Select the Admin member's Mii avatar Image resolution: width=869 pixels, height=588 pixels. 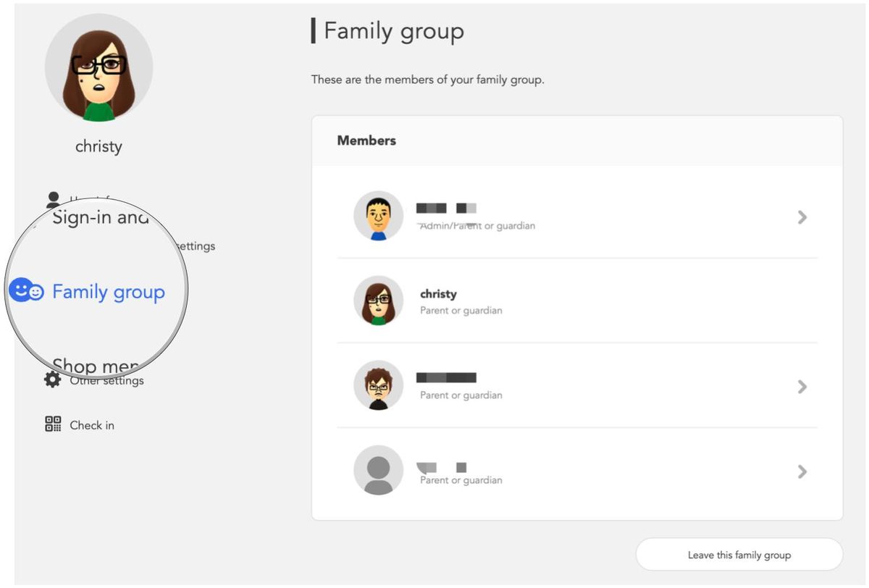click(x=378, y=216)
